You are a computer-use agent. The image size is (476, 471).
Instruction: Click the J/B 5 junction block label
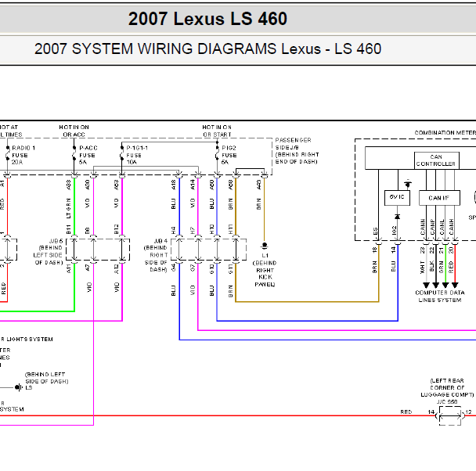[49, 251]
